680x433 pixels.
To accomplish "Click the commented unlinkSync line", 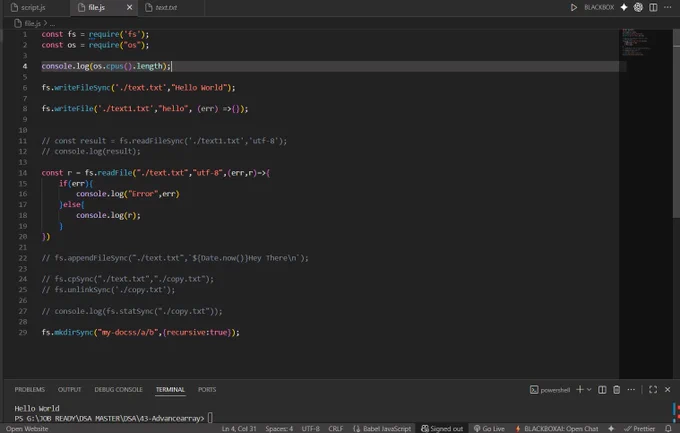I will 108,290.
